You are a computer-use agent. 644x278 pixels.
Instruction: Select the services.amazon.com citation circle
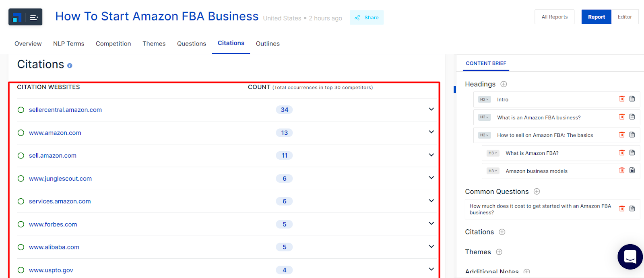pos(21,201)
